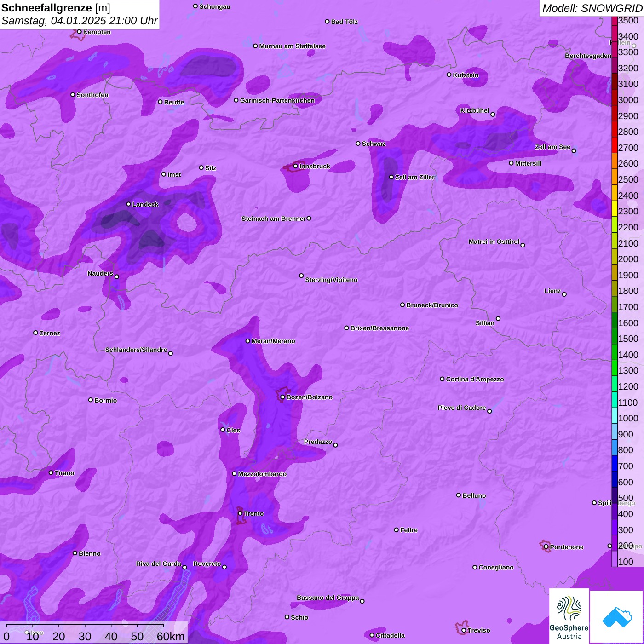Viewport: 644px width, 644px height.
Task: Click the "60km" scale bar label
Action: tap(171, 636)
